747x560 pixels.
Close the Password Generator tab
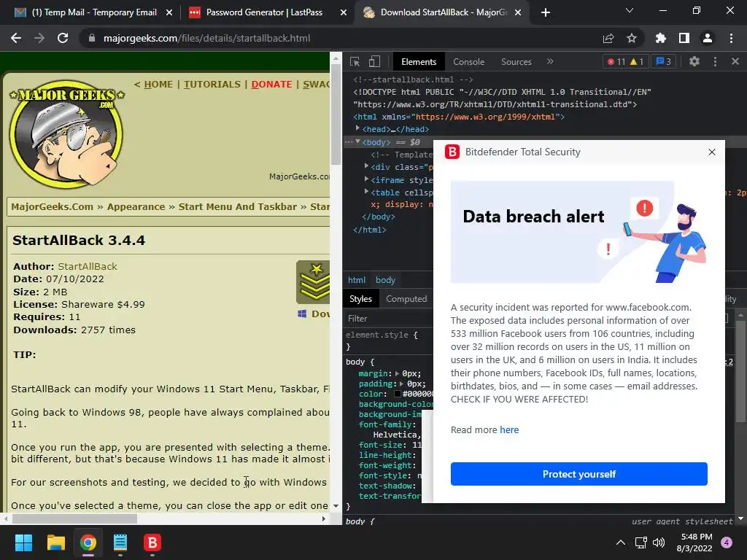point(344,12)
